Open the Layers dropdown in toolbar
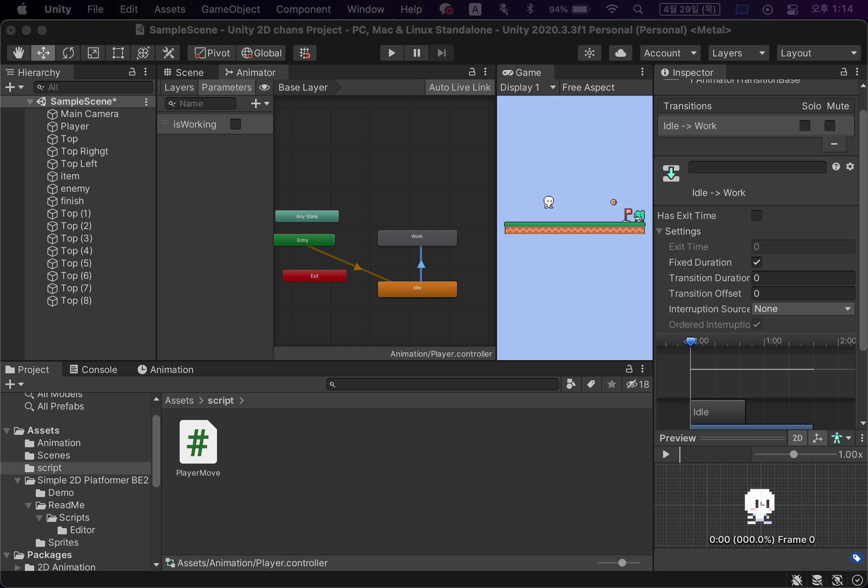The width and height of the screenshot is (868, 588). click(x=738, y=53)
